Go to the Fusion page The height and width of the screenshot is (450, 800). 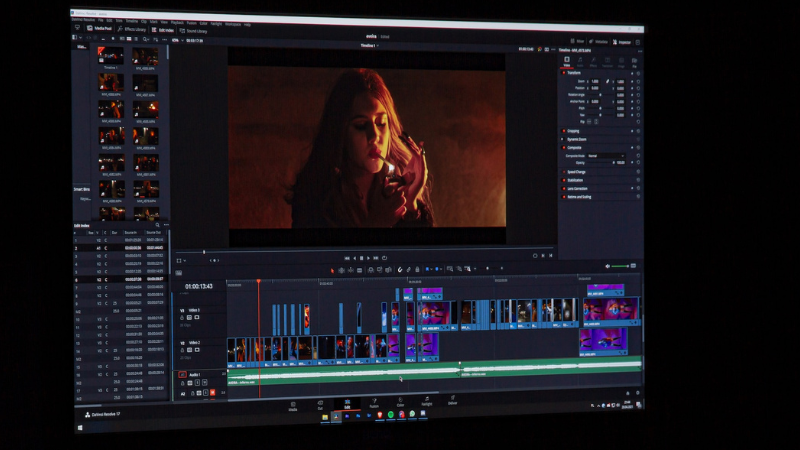[374, 403]
